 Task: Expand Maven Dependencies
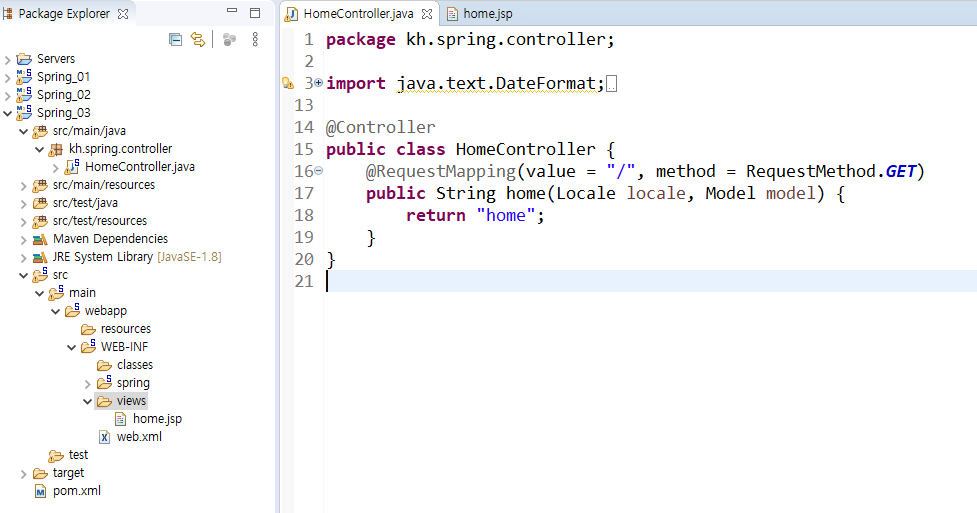point(24,240)
